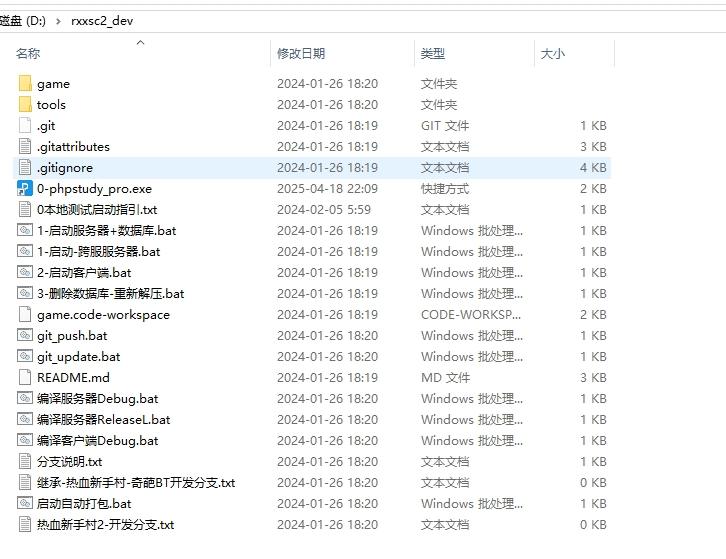Click the file name 3-删除数据库-重新解压.bat
The height and width of the screenshot is (559, 726).
(x=110, y=294)
